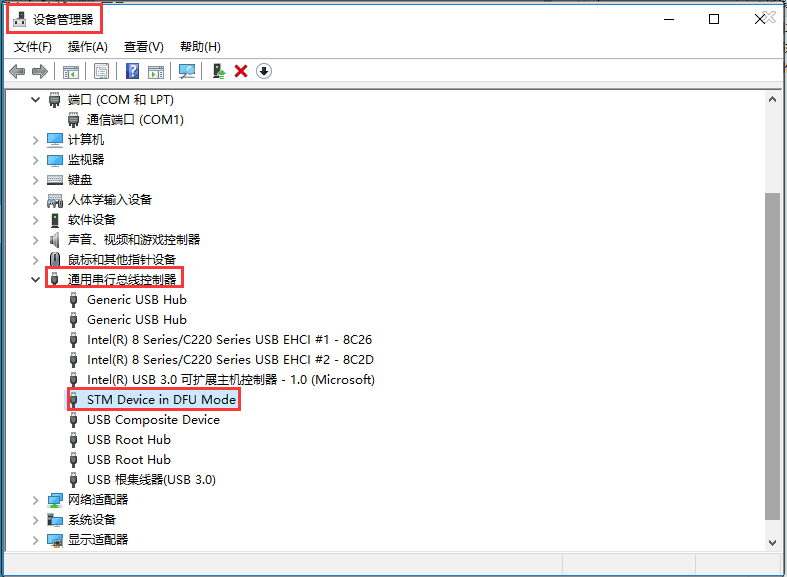Image resolution: width=787 pixels, height=577 pixels.
Task: Click the blue question mark help icon
Action: coord(132,71)
